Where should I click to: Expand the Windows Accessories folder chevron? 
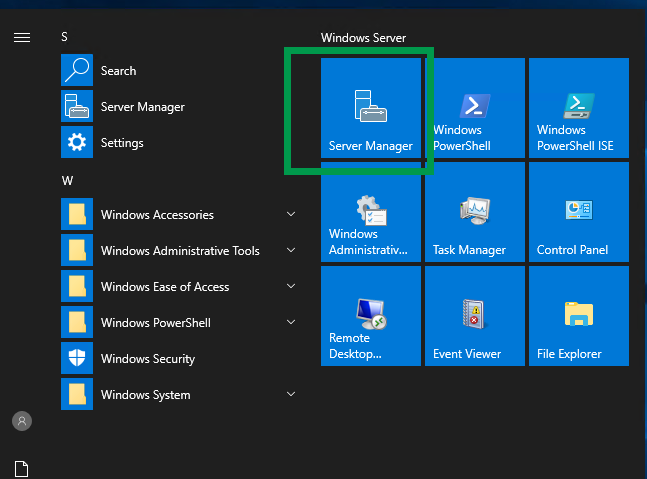[x=291, y=215]
